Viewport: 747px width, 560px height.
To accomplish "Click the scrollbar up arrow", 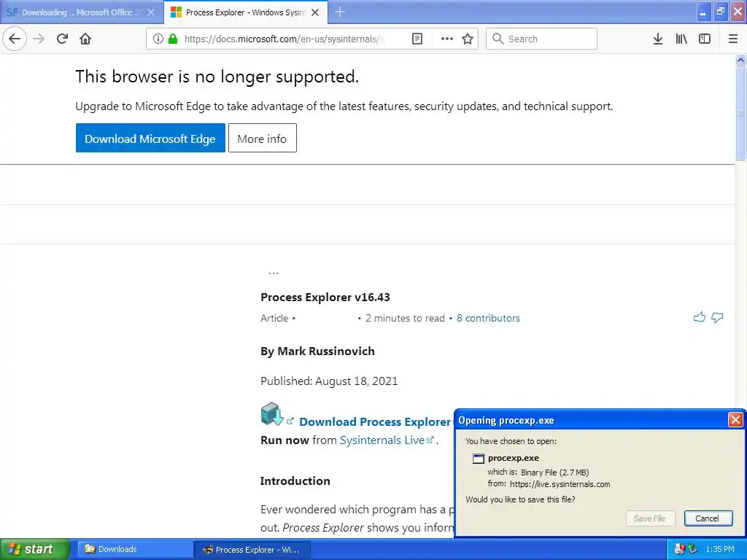I will point(740,60).
